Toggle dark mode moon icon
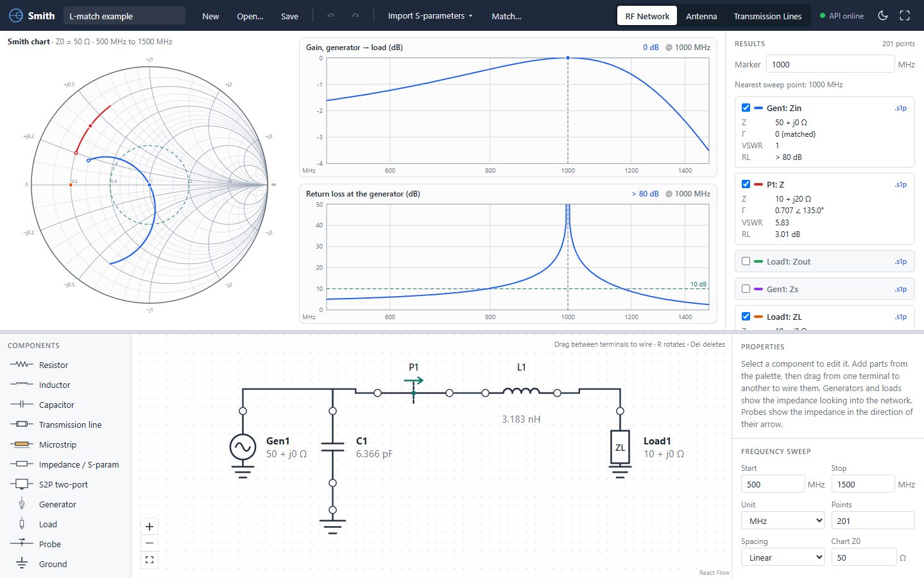924x578 pixels. click(x=883, y=15)
